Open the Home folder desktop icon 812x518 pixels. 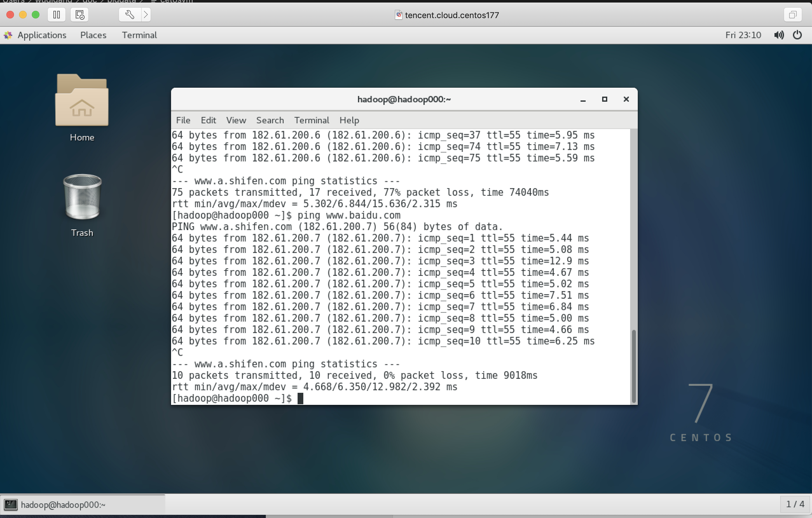pos(82,100)
